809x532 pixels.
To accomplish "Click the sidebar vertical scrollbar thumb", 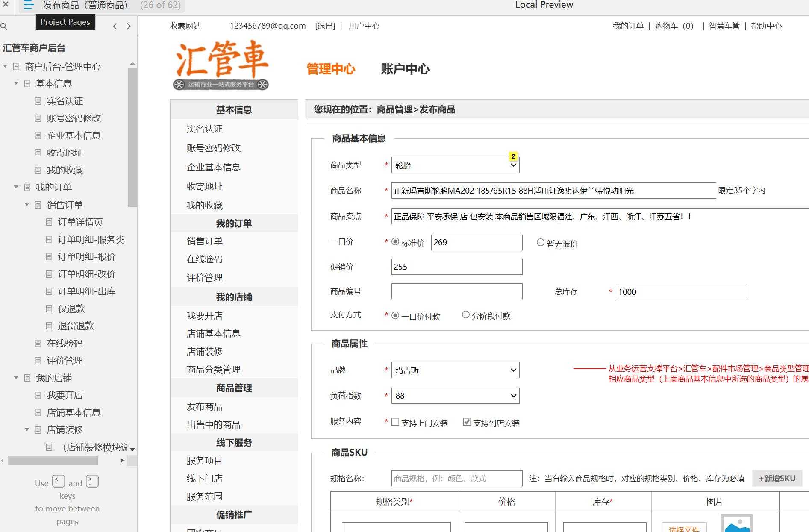I will 132,138.
